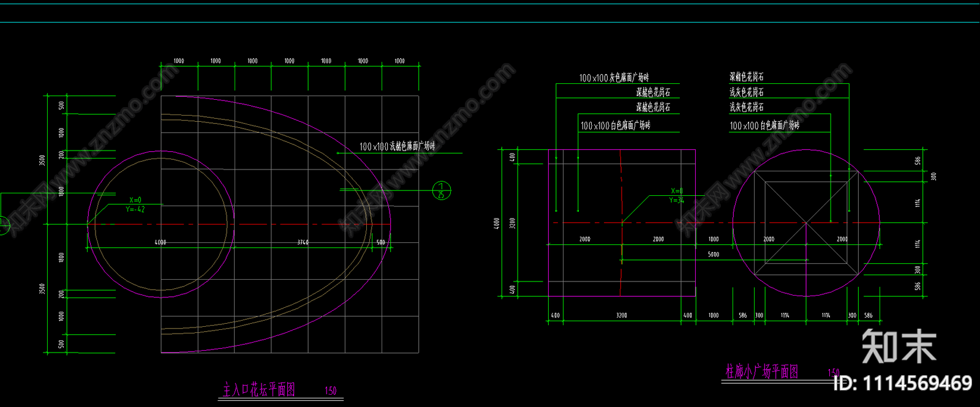Click the 1800 dimension between plaza and circle
Screen dimensions: 980x407
714,239
